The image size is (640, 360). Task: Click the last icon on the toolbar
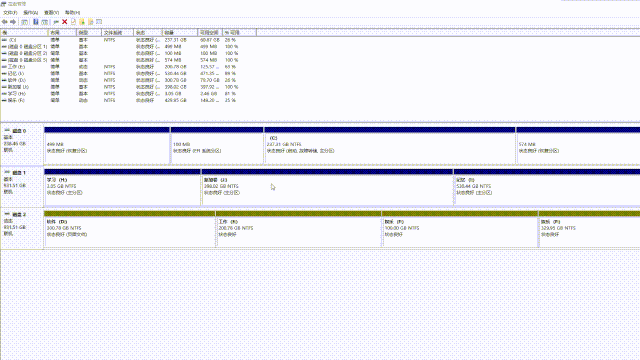click(x=99, y=22)
